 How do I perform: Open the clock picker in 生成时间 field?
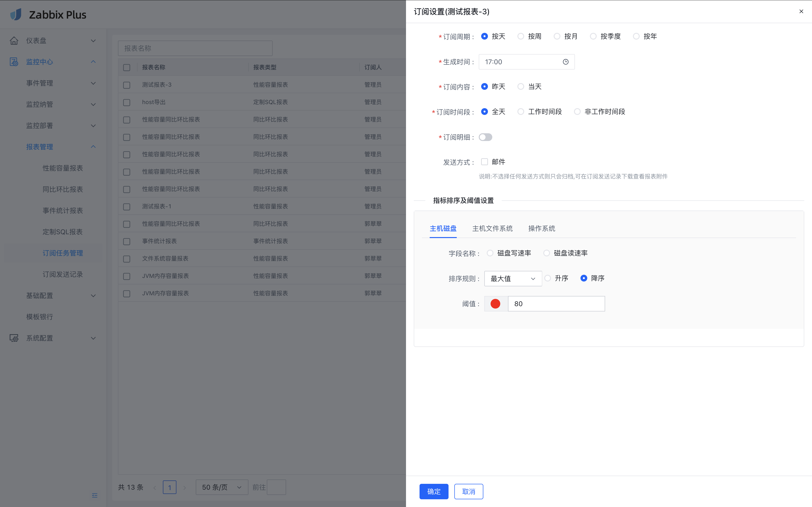565,62
